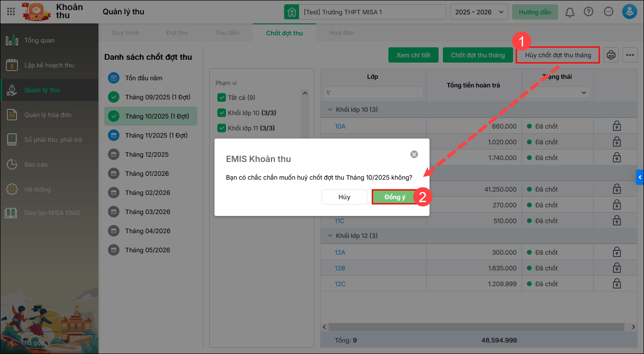This screenshot has width=644, height=354.
Task: Open the 2025 - 2026 school year dropdown
Action: pyautogui.click(x=479, y=12)
